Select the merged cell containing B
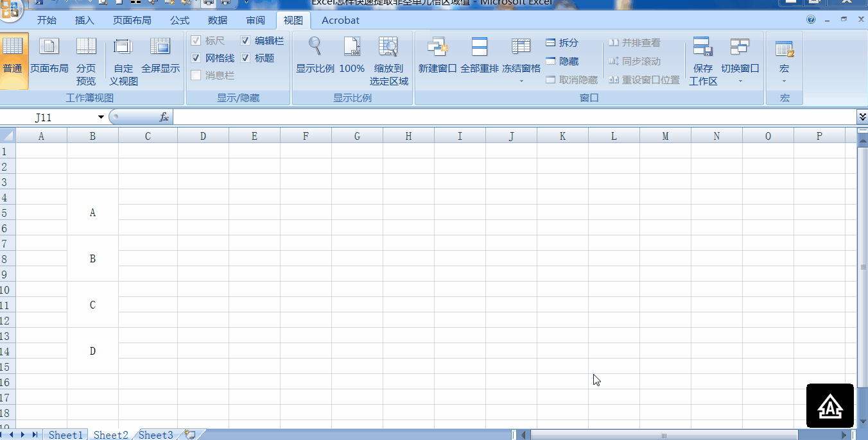Screen dimensions: 868x440 pyautogui.click(x=92, y=258)
